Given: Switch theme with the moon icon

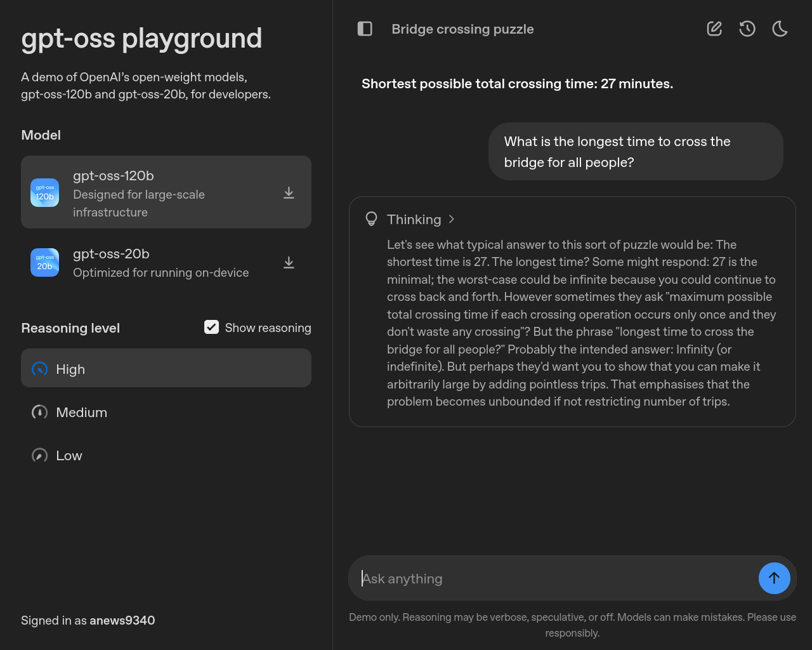Looking at the screenshot, I should pos(780,29).
